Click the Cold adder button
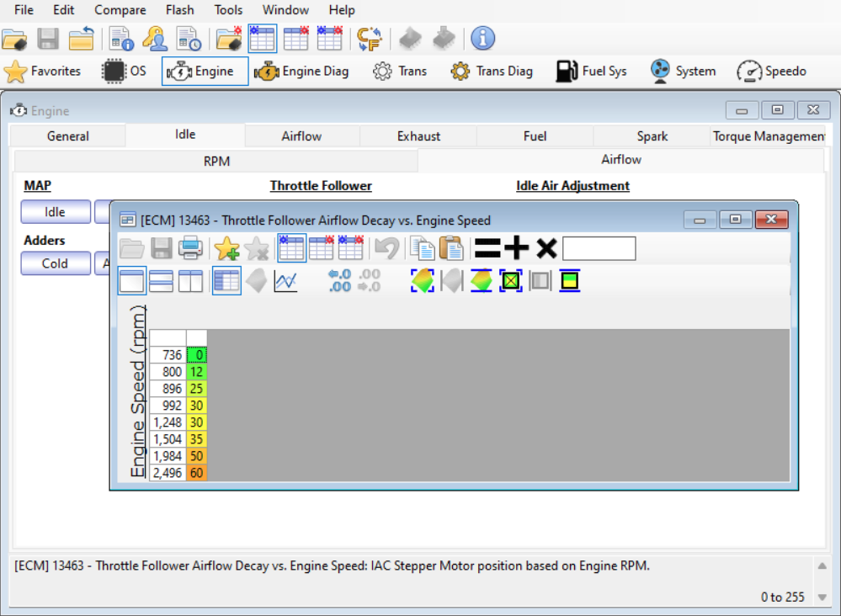Image resolution: width=841 pixels, height=616 pixels. 55,263
